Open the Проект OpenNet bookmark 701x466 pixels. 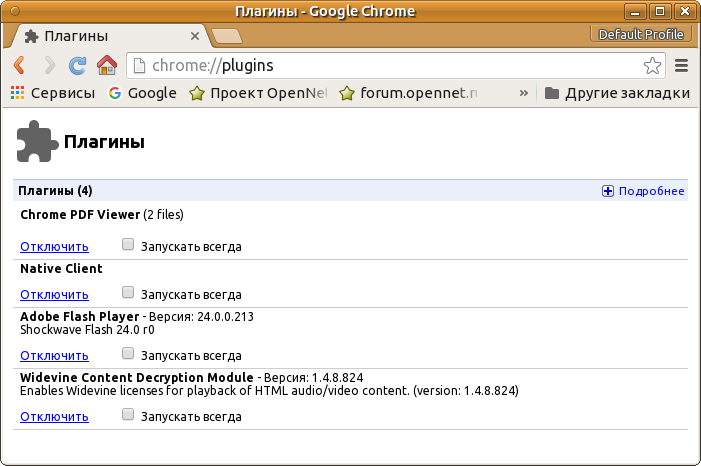pos(258,93)
